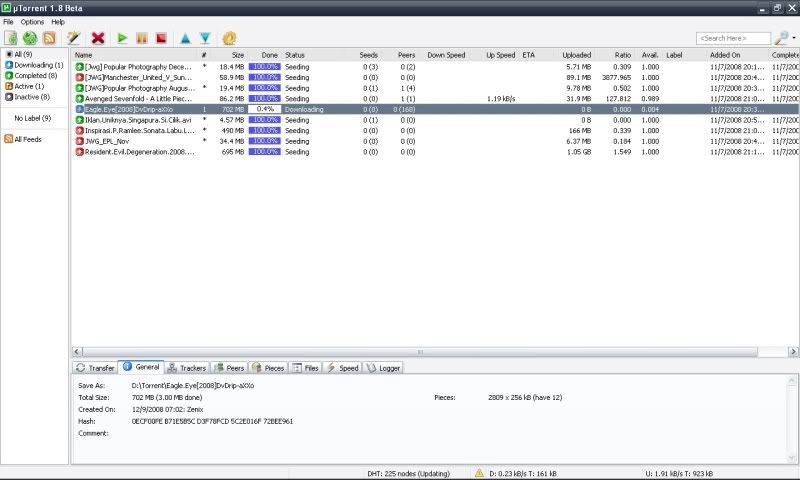Click the DHT: 225 nodes status text
Viewport: 800px width, 480px height.
408,473
